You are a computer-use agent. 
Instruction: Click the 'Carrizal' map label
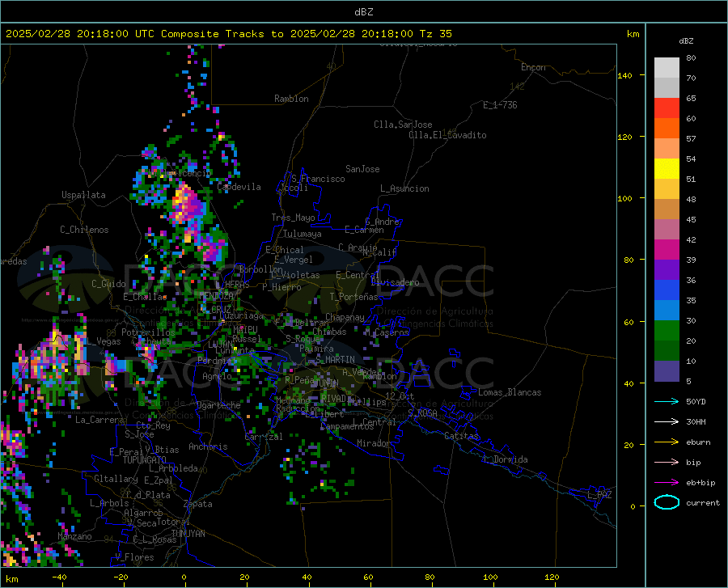click(x=263, y=437)
